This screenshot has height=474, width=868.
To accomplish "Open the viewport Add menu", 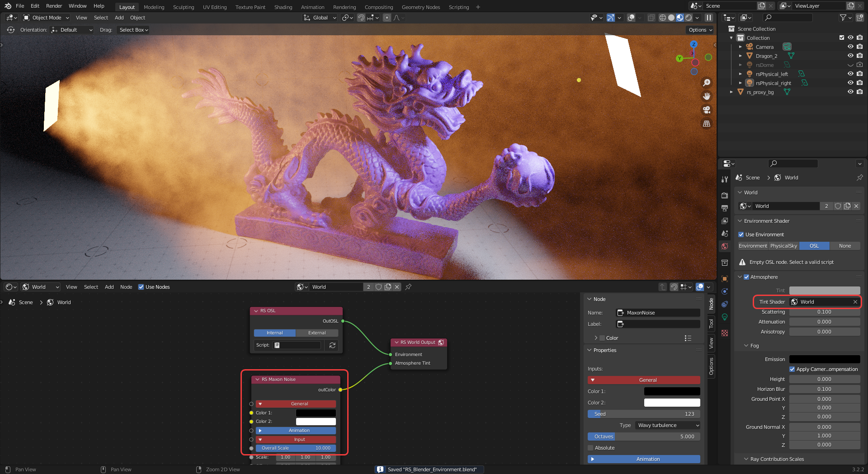I will point(119,18).
